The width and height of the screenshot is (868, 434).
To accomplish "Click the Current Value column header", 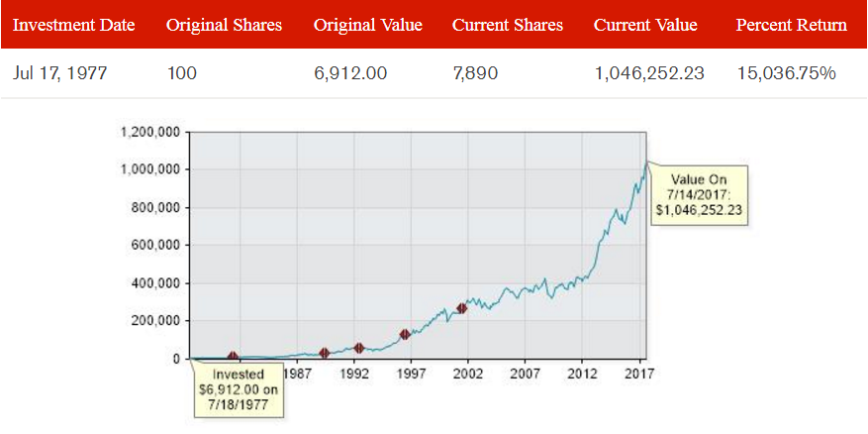I will (x=645, y=25).
